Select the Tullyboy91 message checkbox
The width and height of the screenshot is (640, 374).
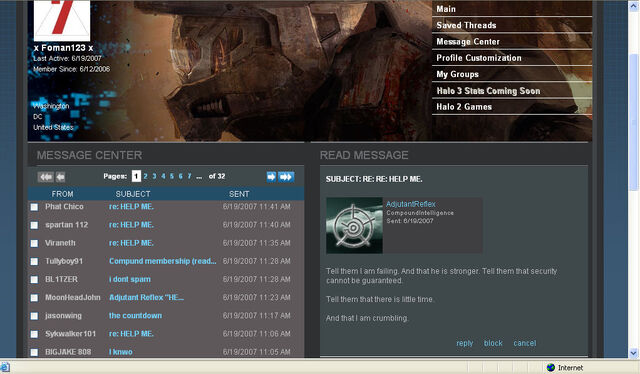(34, 261)
